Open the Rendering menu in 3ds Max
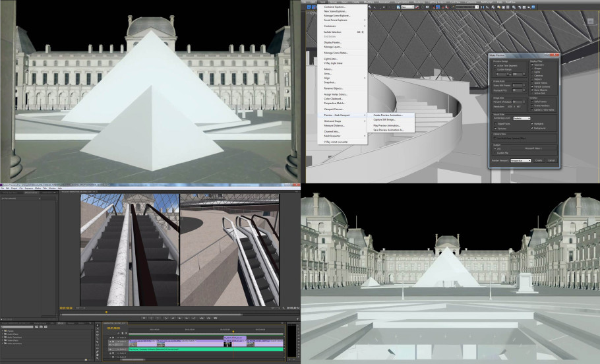Screen dimensions: 600x364 coord(419,2)
